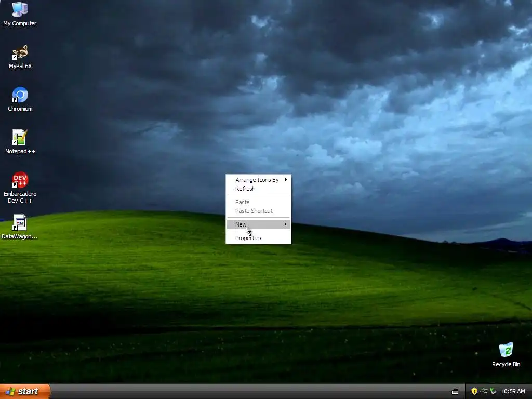Screen dimensions: 532x399
Task: Choose Properties from the context menu
Action: click(x=258, y=238)
